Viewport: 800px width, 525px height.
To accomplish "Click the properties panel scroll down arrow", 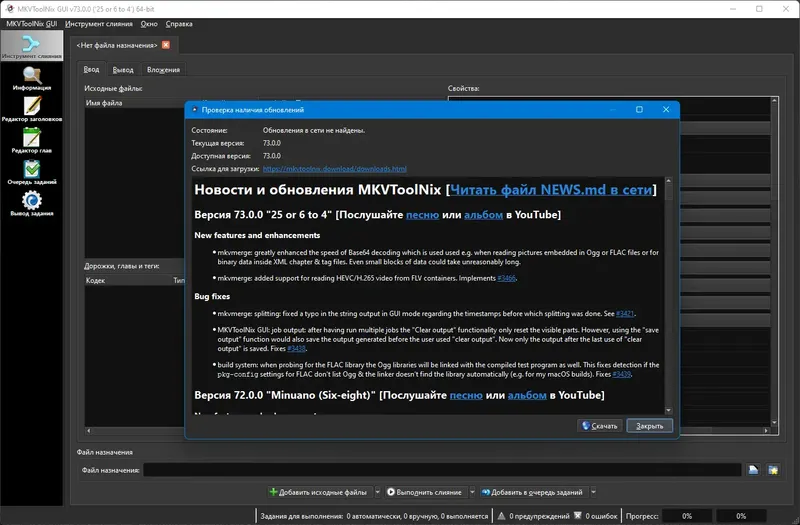I will pos(774,422).
